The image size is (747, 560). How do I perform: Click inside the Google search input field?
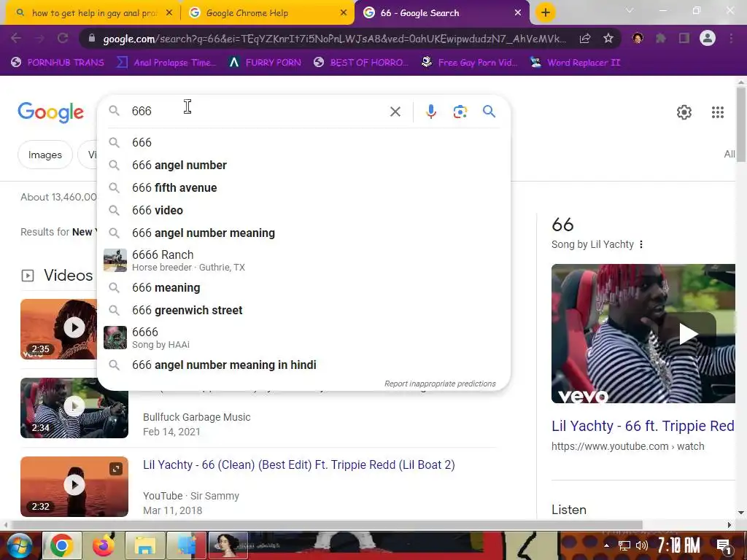(x=258, y=111)
